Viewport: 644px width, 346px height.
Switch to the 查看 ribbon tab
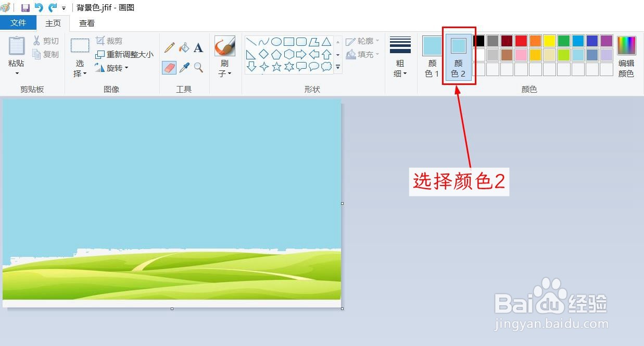tap(86, 23)
